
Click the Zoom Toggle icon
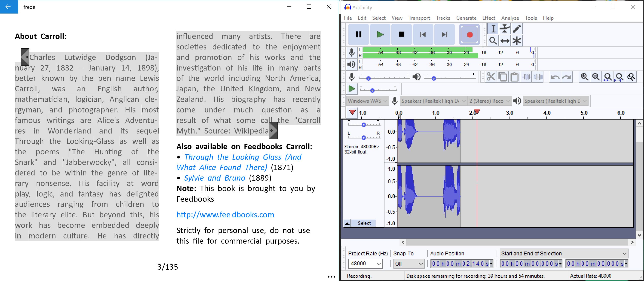(631, 77)
